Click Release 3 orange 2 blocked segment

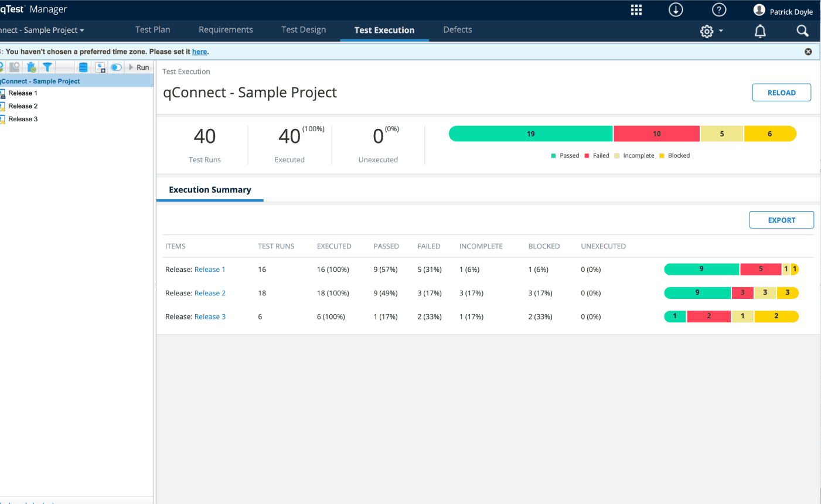coord(776,316)
